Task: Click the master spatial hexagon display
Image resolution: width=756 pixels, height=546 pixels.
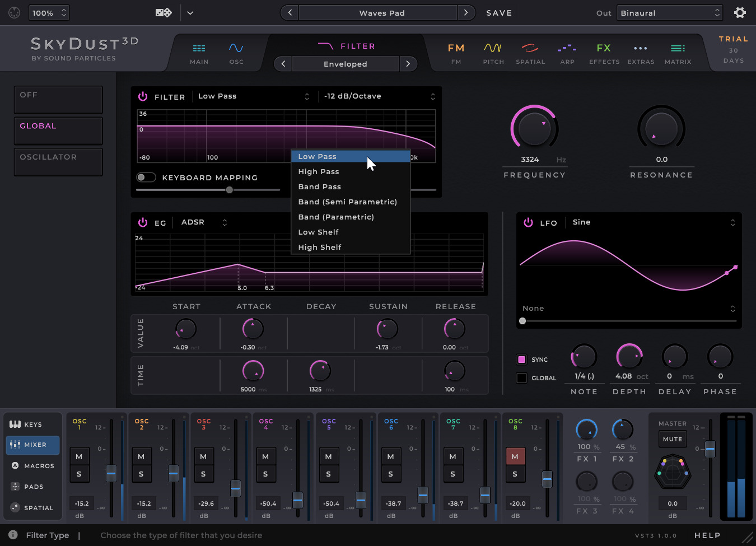Action: point(673,473)
